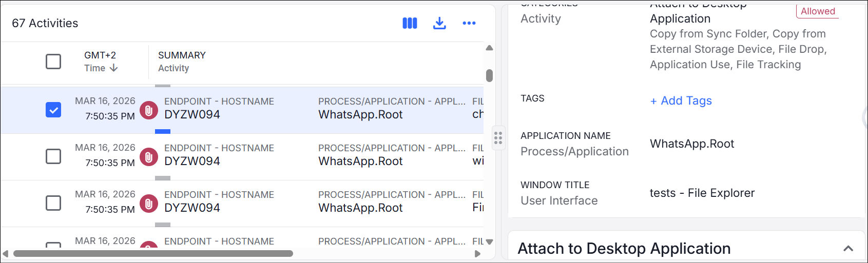Screen dimensions: 868x263
Task: Collapse the Attach to Desktop Application section
Action: point(848,249)
